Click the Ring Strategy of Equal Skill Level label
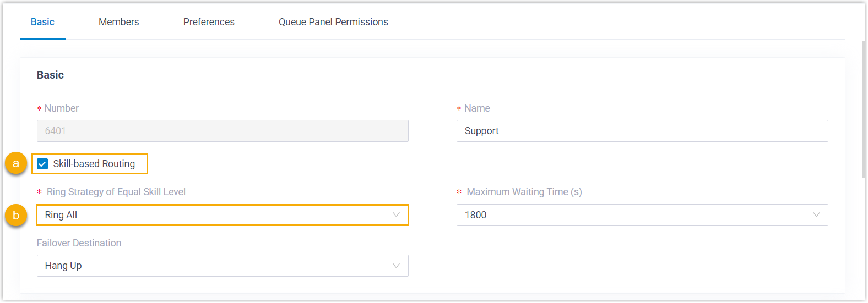Screen dimensions: 868x303 point(116,192)
